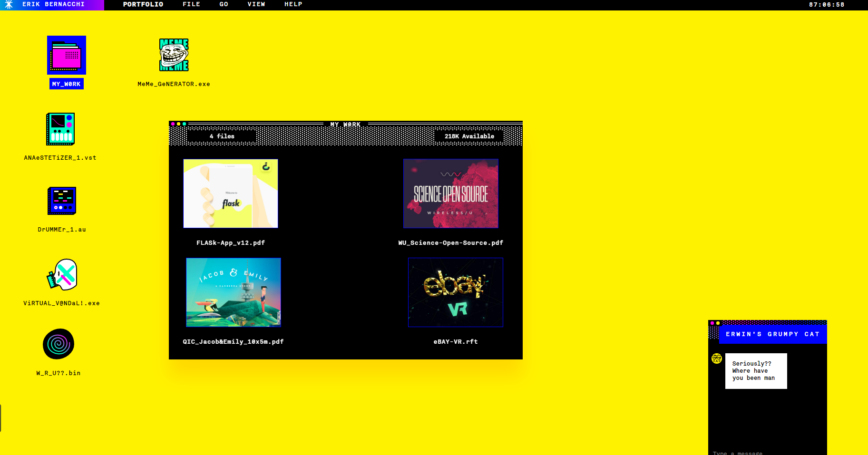Click the '4 files' status in the MY W0RK window
868x455 pixels.
pyautogui.click(x=222, y=136)
